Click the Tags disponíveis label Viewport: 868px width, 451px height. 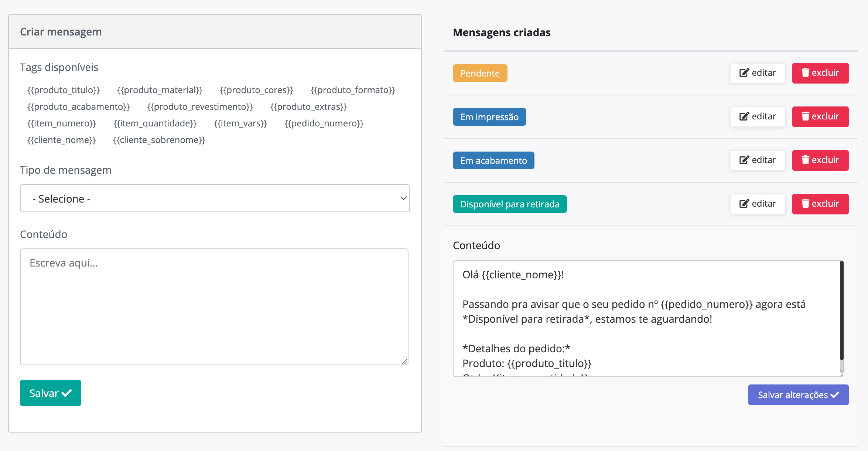point(59,67)
